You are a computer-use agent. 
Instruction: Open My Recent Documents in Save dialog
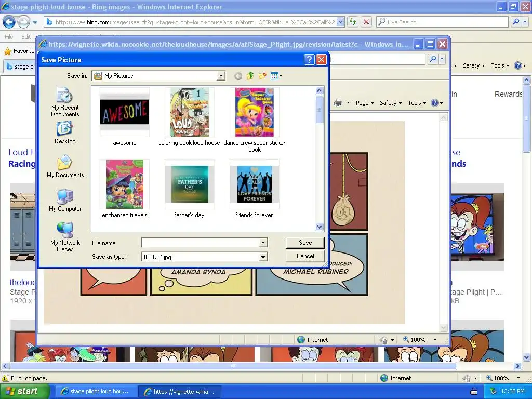coord(65,102)
